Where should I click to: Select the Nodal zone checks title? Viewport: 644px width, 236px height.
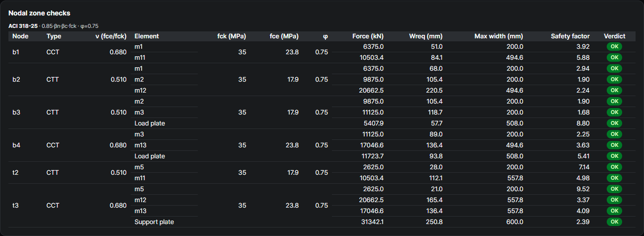39,13
